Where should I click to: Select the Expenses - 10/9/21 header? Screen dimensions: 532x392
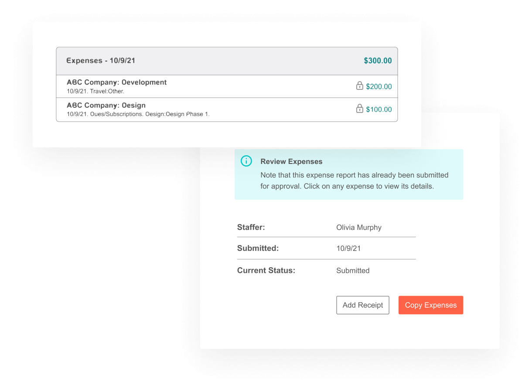click(227, 61)
